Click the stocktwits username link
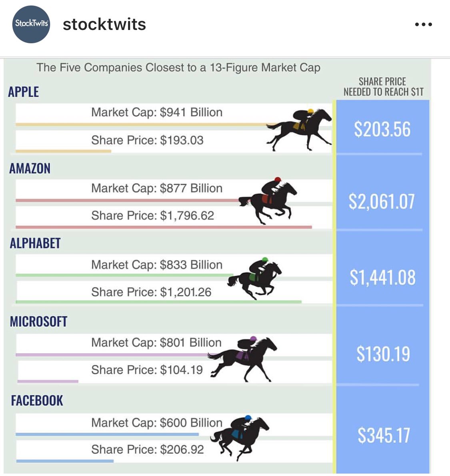This screenshot has height=476, width=450. pos(104,24)
